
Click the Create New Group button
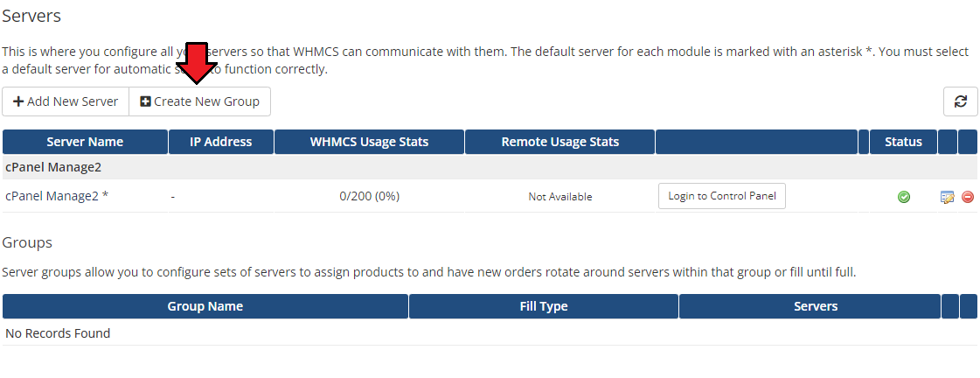tap(199, 101)
